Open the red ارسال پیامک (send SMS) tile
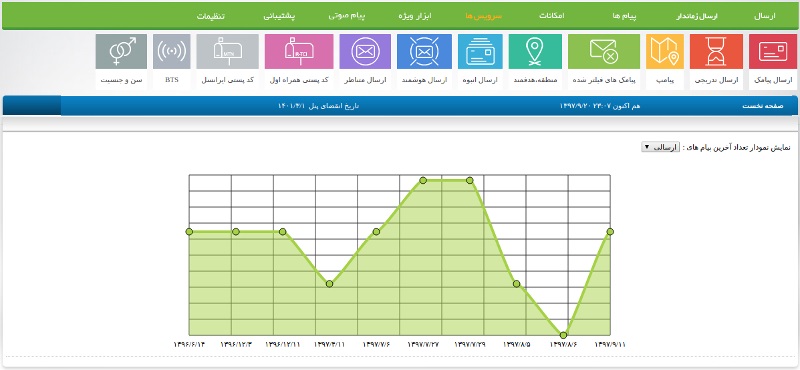Screen dimensions: 800x370 [x=773, y=52]
